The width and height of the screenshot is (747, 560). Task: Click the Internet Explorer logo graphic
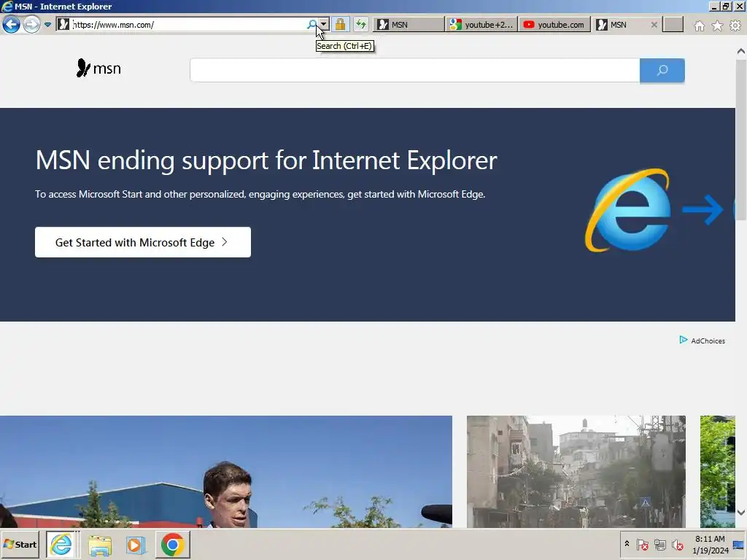628,210
